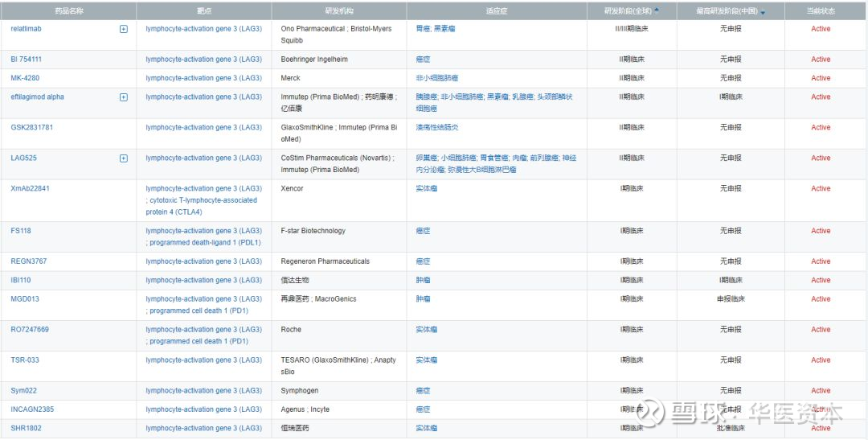
Task: Open the 肿瘤 indication for IBI110
Action: (x=423, y=280)
